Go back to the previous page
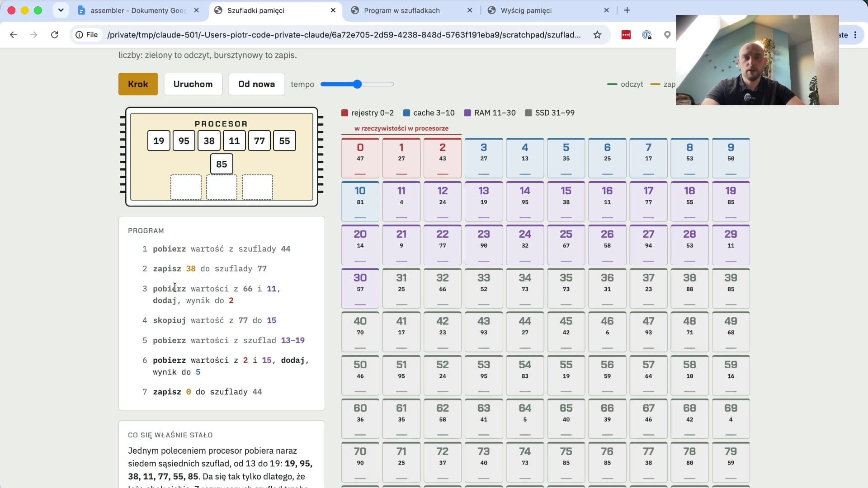The image size is (868, 488). point(13,35)
